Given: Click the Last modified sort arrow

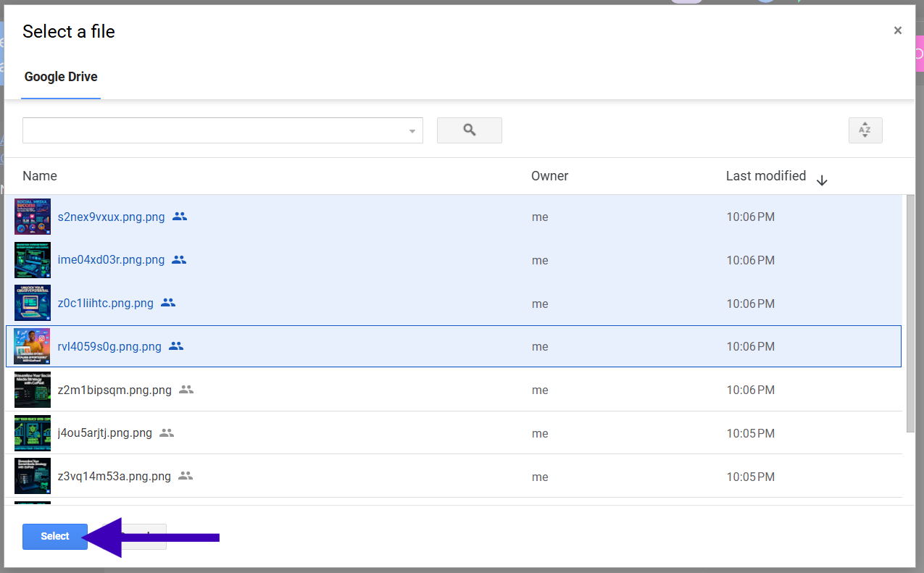Looking at the screenshot, I should tap(821, 180).
